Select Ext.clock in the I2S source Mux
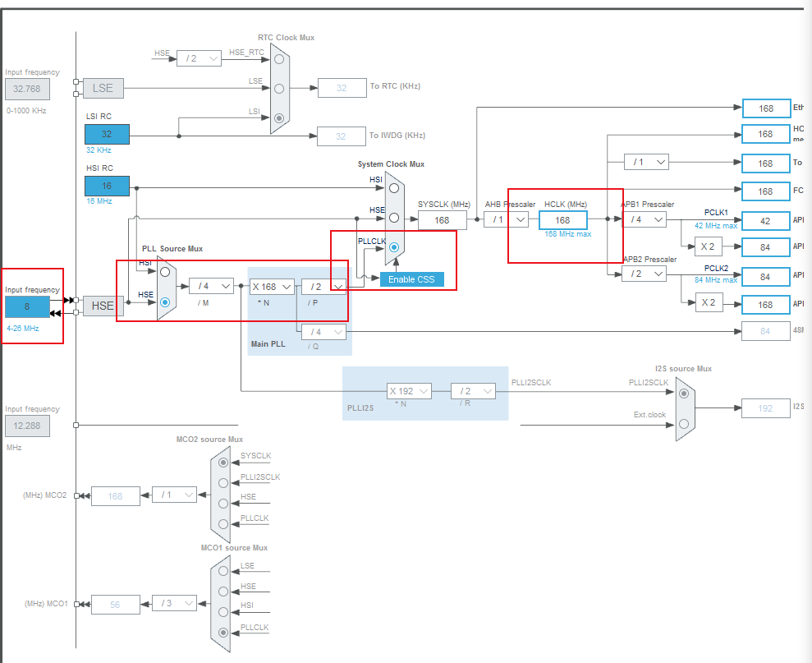 (x=682, y=423)
